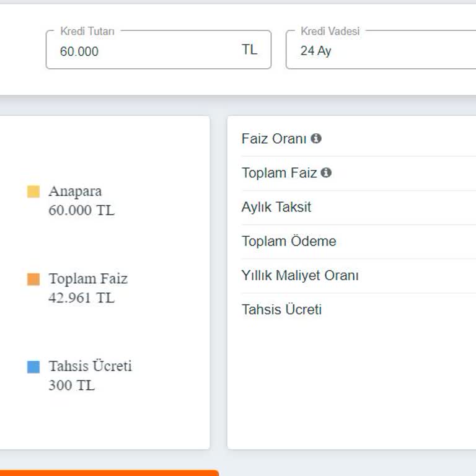The image size is (476, 476).
Task: Select the 300 TL fee value
Action: 72,385
